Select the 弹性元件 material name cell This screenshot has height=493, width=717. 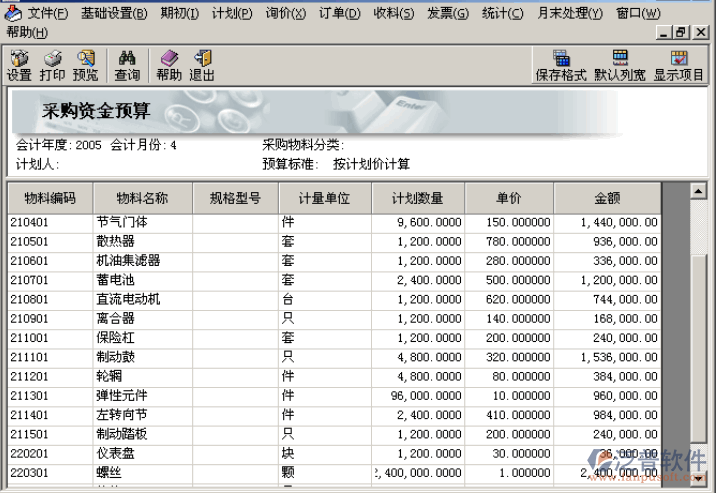[x=143, y=396]
